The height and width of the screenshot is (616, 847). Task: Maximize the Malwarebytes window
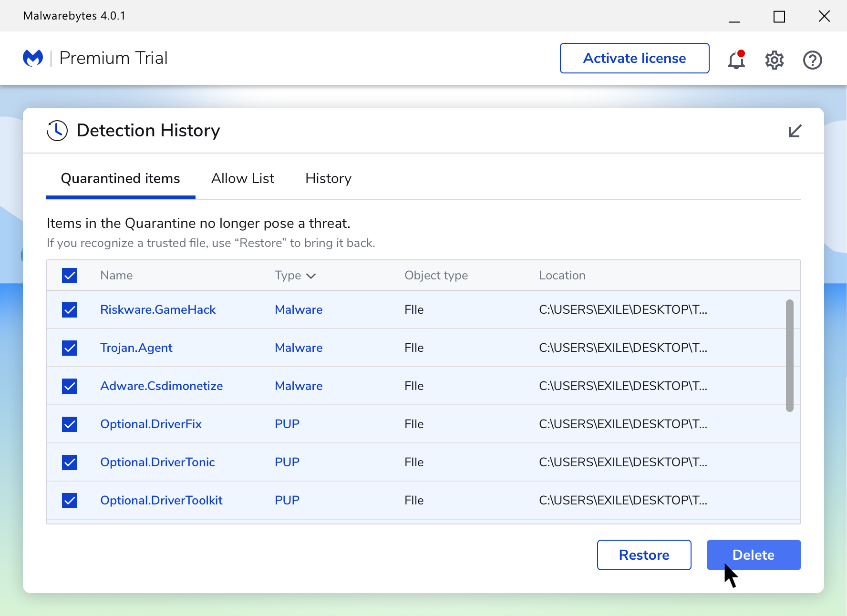pyautogui.click(x=779, y=17)
